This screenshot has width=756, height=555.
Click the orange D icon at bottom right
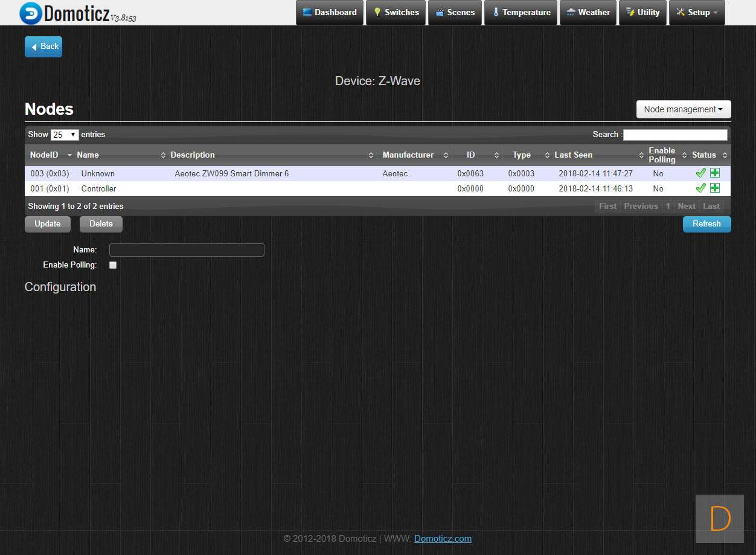[x=720, y=519]
